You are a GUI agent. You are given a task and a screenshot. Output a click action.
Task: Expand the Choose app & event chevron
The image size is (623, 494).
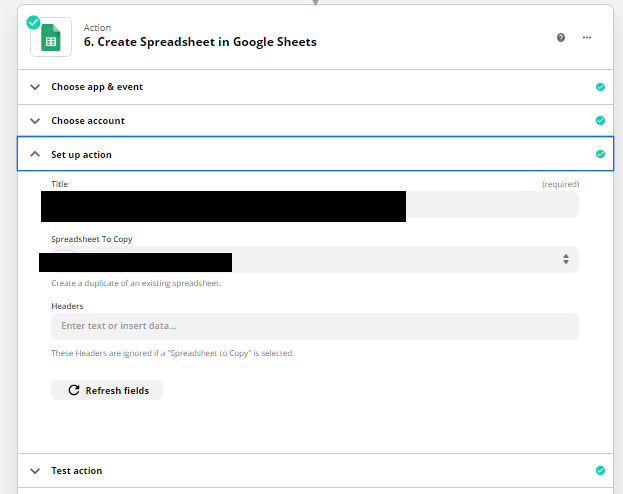(35, 87)
